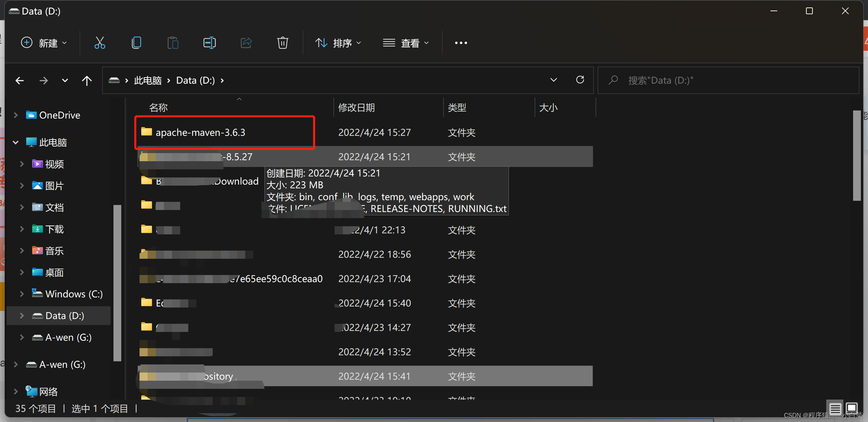Expand chevron after Data (D:) in breadcrumb
868x422 pixels.
click(x=223, y=81)
